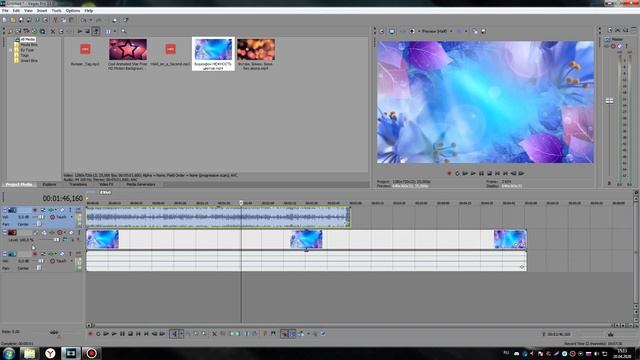
Task: Open Track Motion on the video track
Action: coord(44,232)
